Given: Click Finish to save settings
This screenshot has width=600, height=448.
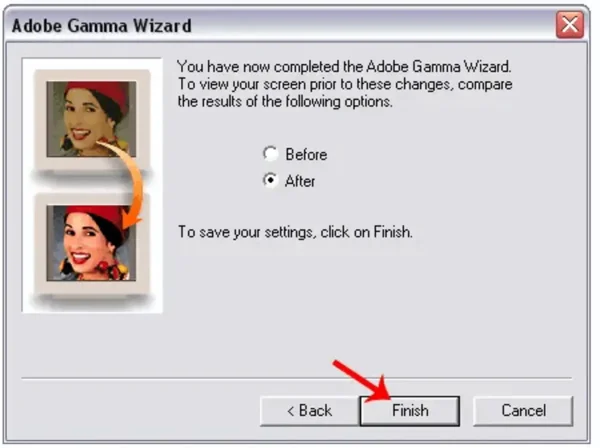Looking at the screenshot, I should pos(410,411).
